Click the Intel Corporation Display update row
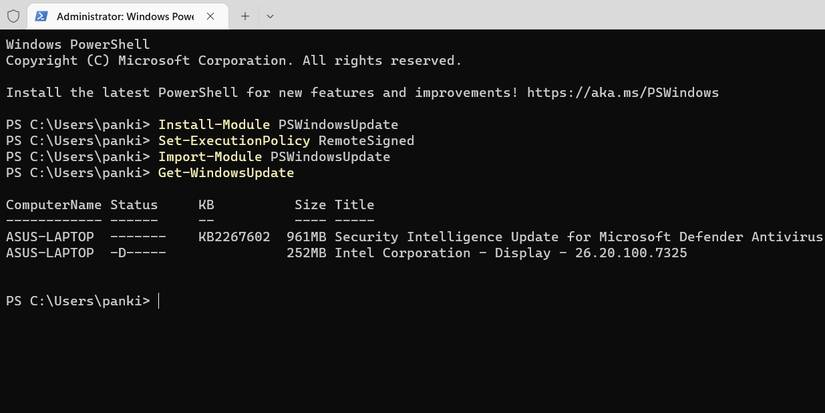The image size is (825, 413). click(510, 253)
